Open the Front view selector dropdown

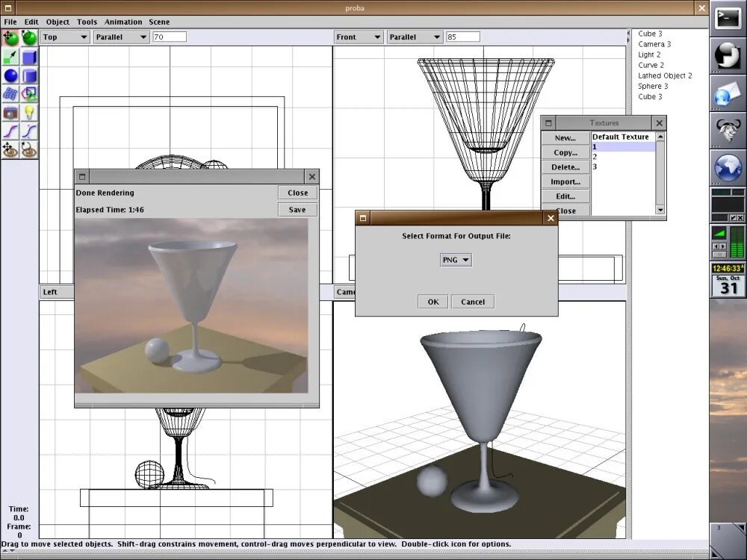359,37
